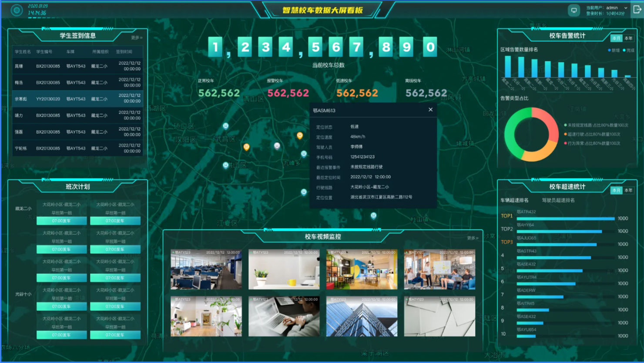Open the skyscraper video feed thumbnail
Screen dimensions: 644x363
tap(362, 316)
